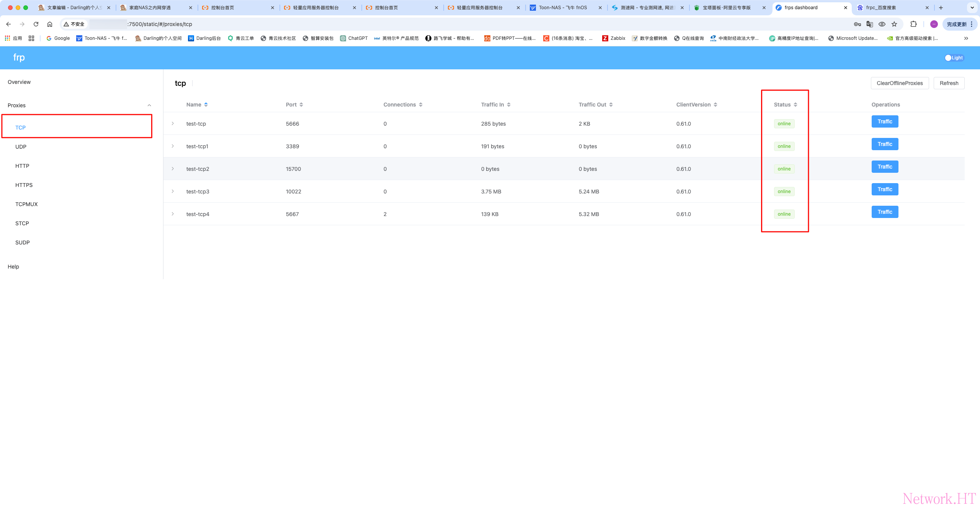Sort by Port column arrows
The height and width of the screenshot is (508, 980).
click(301, 105)
